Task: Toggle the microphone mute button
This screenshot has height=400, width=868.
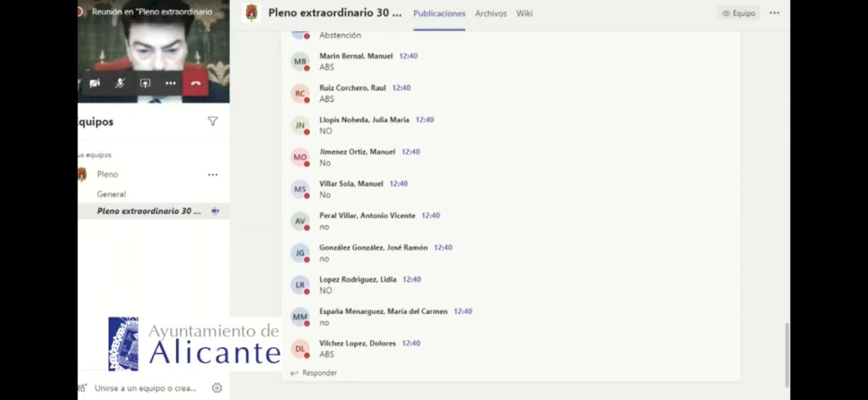Action: pos(120,83)
